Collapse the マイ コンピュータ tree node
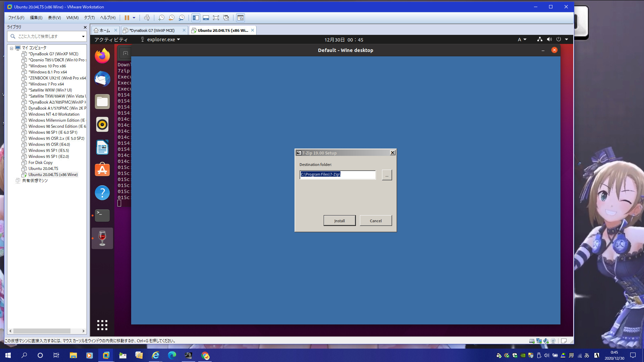 [11, 48]
